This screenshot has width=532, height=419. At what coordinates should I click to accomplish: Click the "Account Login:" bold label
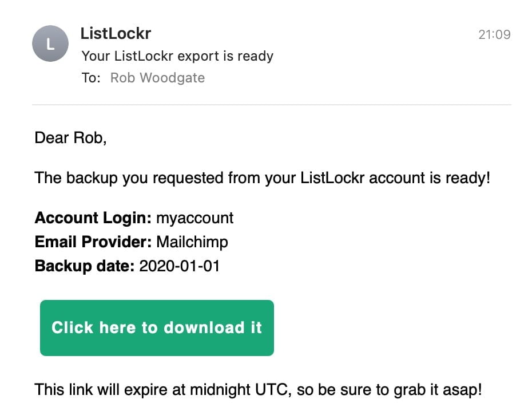click(x=93, y=218)
